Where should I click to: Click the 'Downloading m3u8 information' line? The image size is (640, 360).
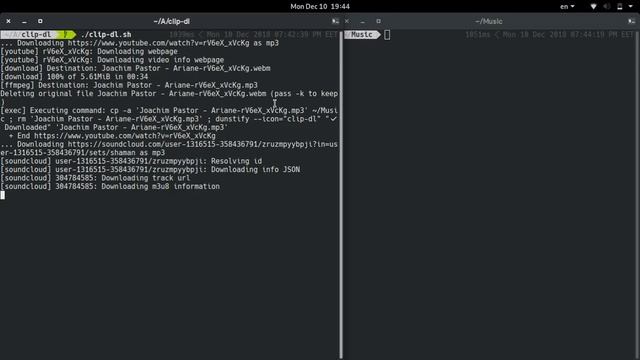pos(110,187)
